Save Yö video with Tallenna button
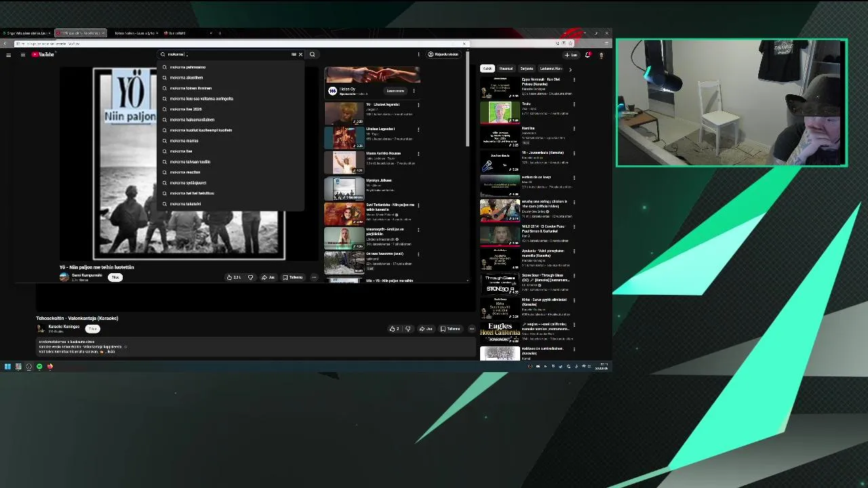The image size is (868, 488). pos(293,277)
